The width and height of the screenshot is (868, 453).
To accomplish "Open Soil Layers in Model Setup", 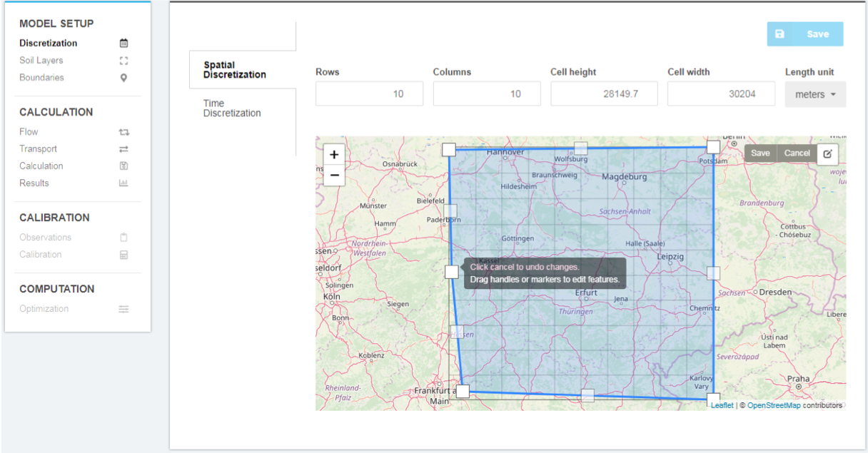I will coord(41,61).
